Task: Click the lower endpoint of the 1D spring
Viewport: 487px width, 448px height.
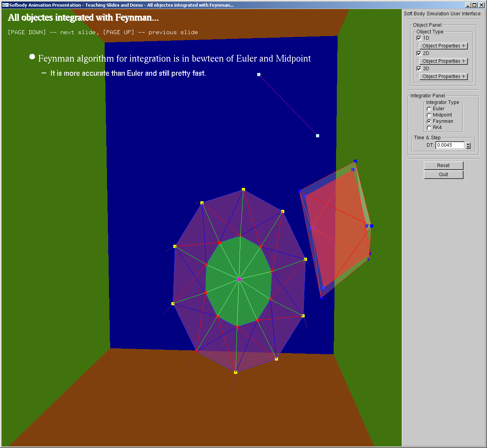Action: (318, 136)
